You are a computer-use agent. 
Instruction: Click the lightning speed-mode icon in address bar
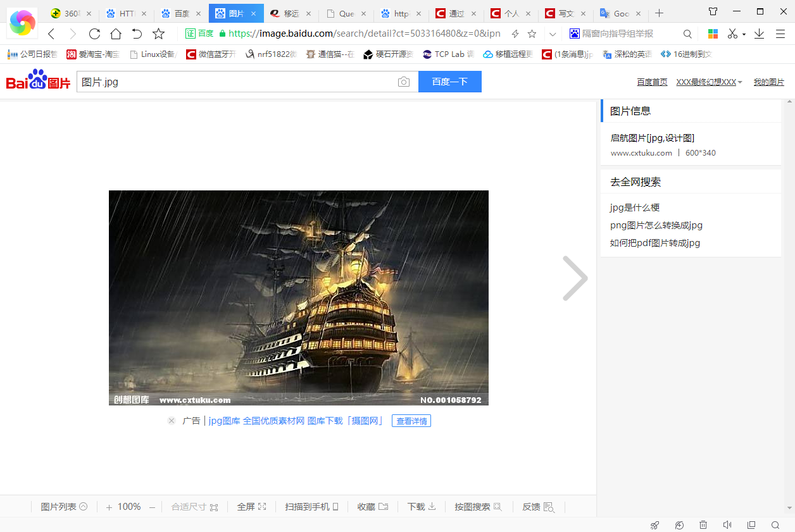(x=515, y=34)
